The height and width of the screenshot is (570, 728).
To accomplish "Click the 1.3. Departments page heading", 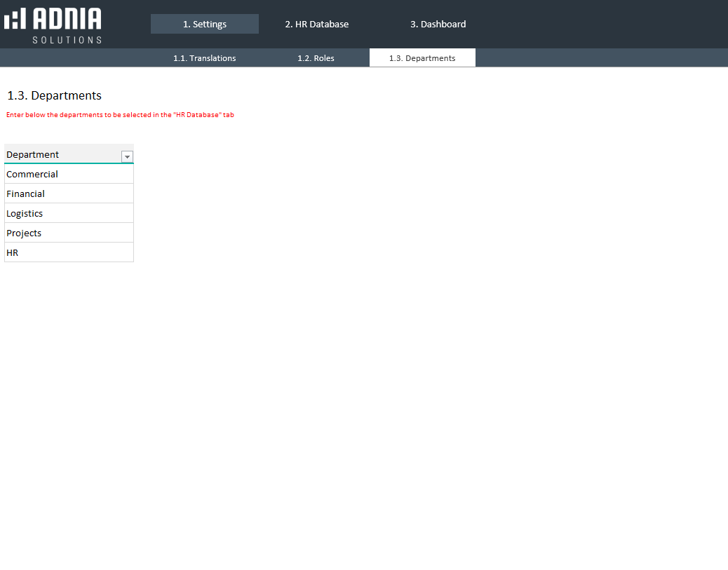I will (54, 95).
